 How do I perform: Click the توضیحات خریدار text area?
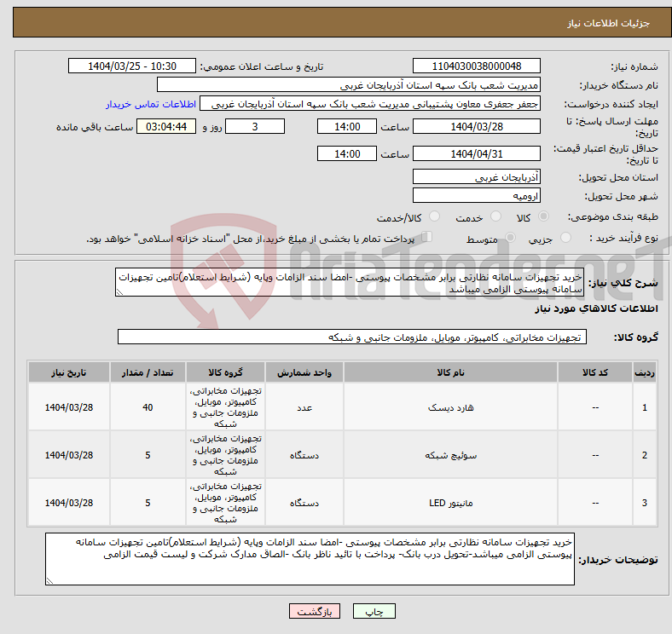[310, 559]
